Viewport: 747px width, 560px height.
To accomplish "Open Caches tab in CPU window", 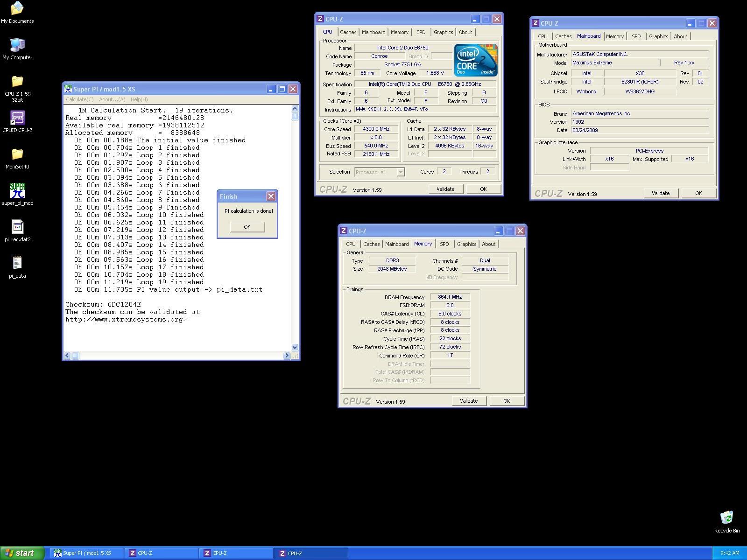I will [348, 32].
